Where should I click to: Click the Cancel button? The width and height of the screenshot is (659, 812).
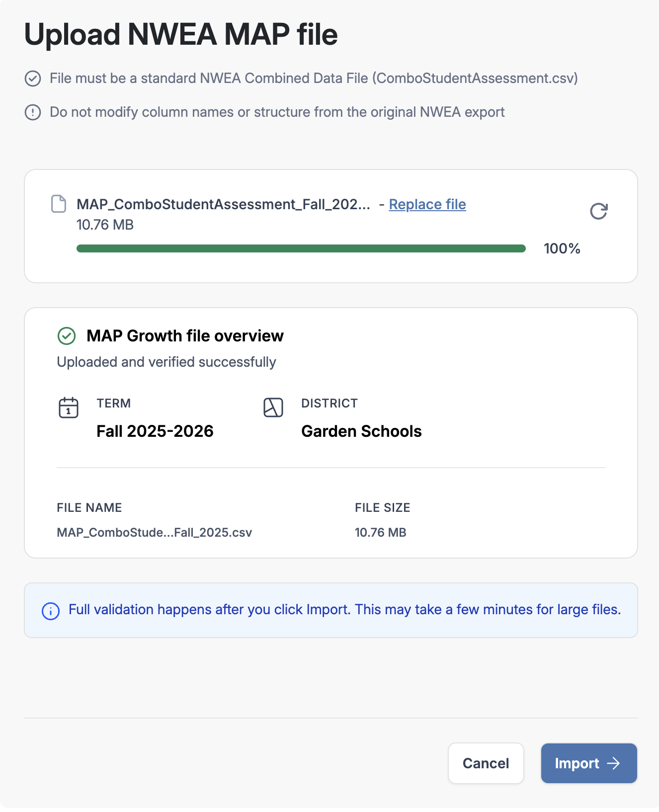pyautogui.click(x=486, y=763)
